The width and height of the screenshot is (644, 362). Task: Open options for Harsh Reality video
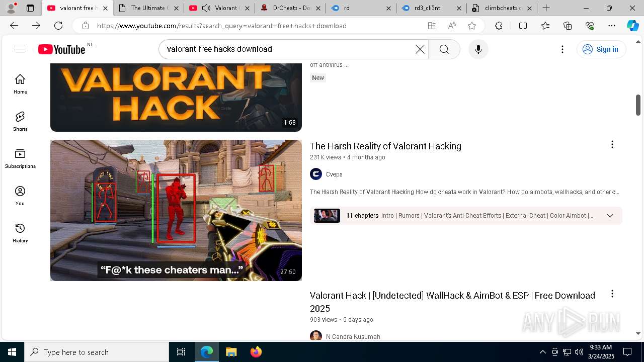(612, 145)
